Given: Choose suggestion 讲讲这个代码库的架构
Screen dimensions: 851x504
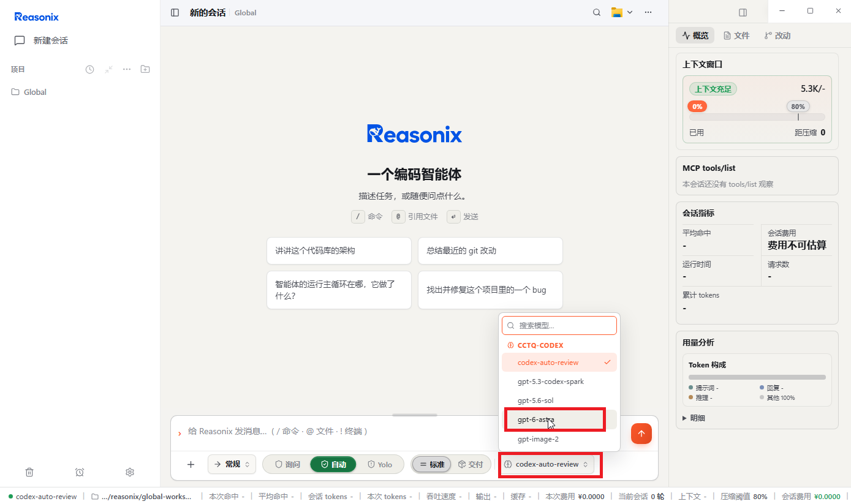Looking at the screenshot, I should pyautogui.click(x=339, y=250).
